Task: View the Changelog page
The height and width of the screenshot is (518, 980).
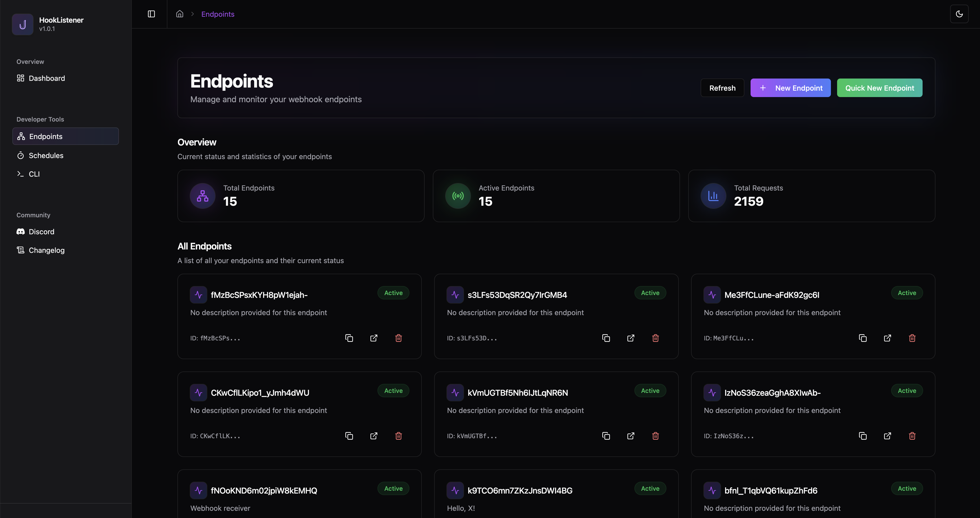Action: pyautogui.click(x=46, y=250)
